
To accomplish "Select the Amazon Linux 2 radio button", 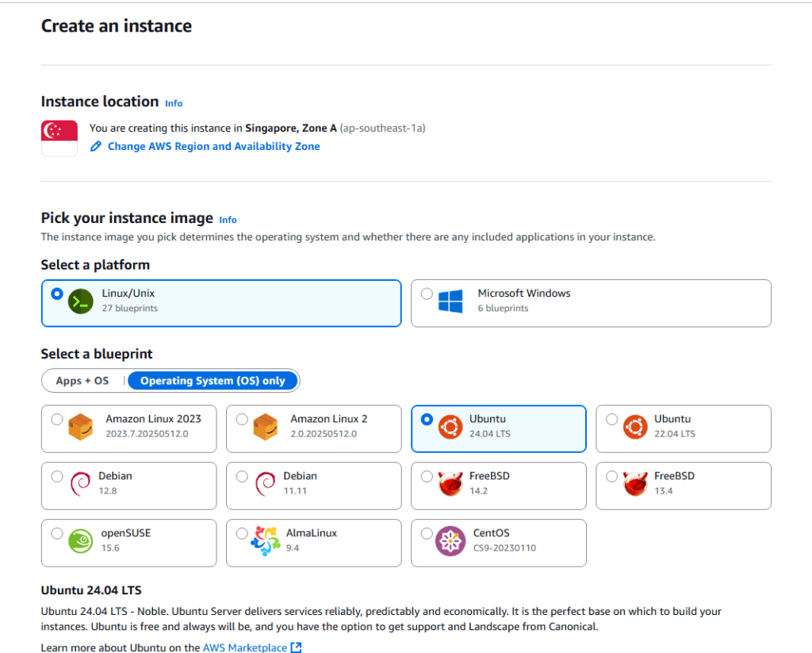I will pos(243,420).
